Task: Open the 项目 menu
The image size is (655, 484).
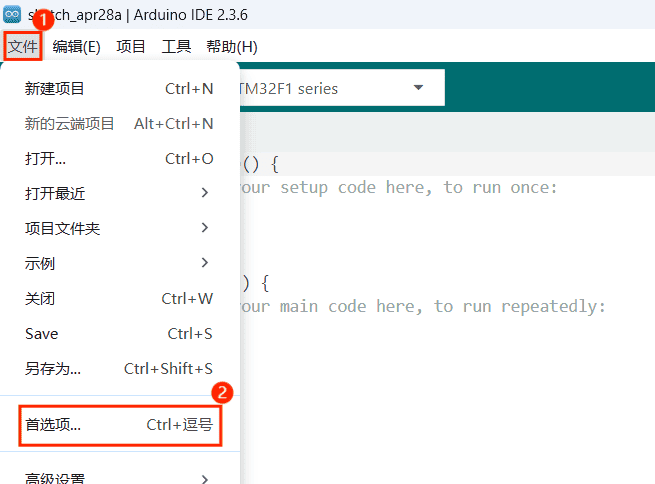Action: coord(131,46)
